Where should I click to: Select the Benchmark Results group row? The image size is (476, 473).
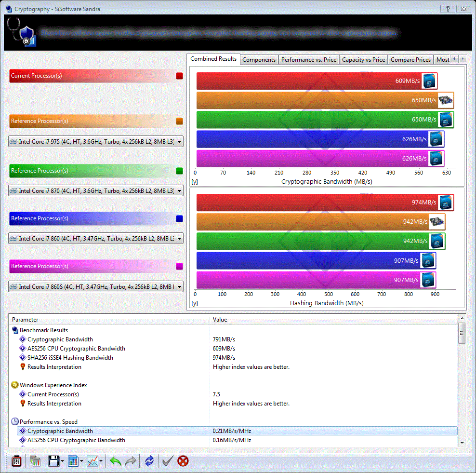[x=233, y=330]
